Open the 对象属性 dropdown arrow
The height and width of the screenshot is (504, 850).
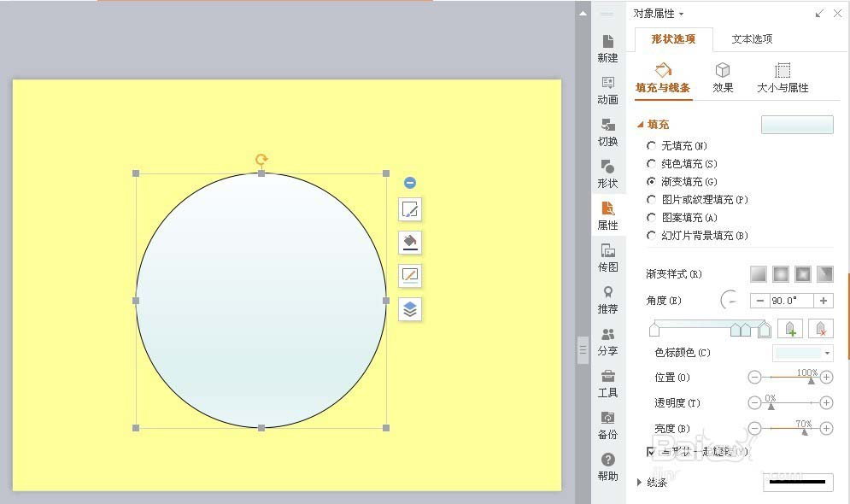point(683,13)
